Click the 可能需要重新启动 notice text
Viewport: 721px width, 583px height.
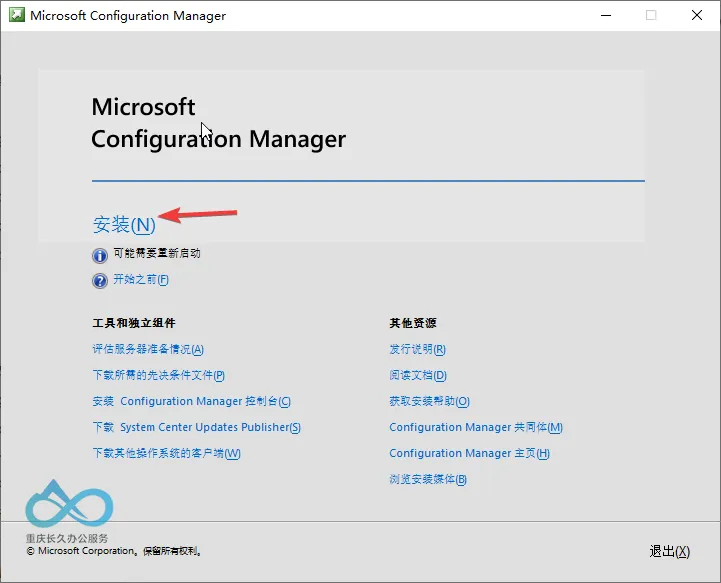tap(157, 253)
